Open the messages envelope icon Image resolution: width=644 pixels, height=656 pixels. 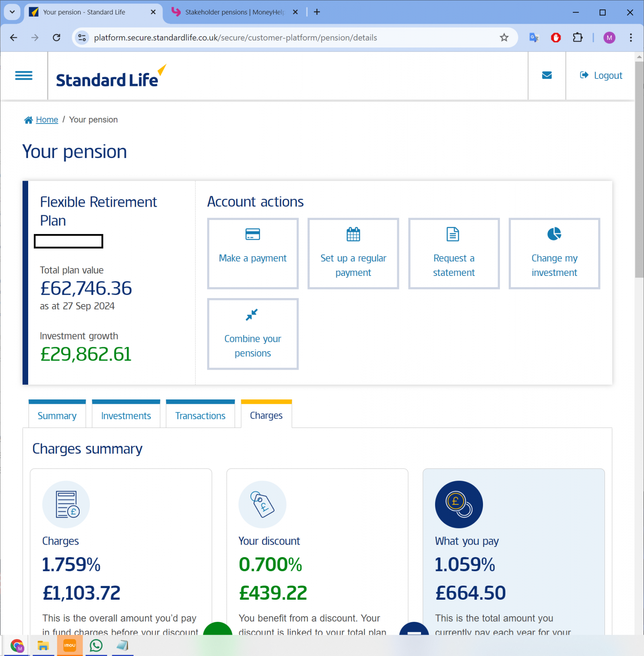(x=547, y=75)
